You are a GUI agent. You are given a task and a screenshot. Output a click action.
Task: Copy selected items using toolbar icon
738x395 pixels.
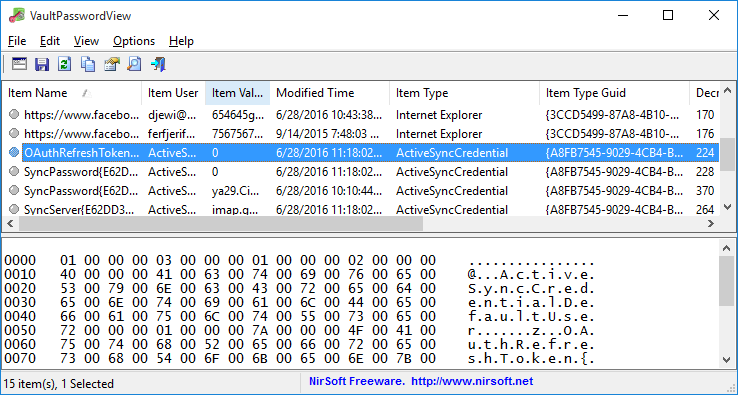pos(88,64)
